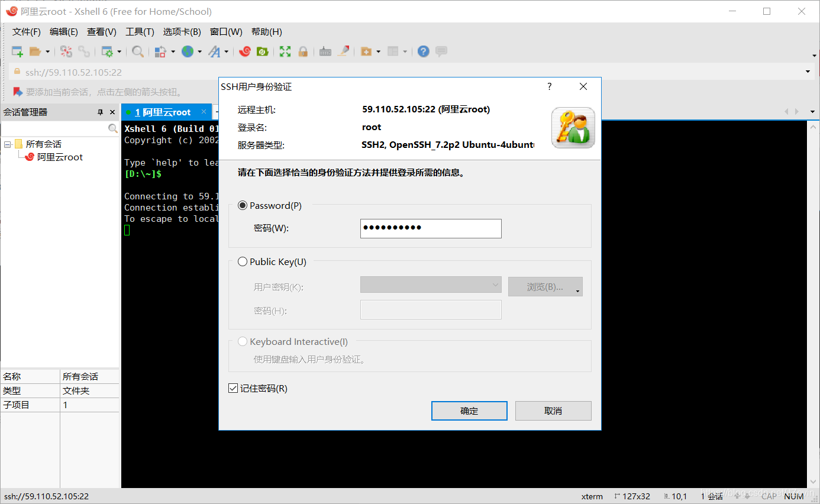Click the new folder plus toolbar icon
Image resolution: width=820 pixels, height=504 pixels.
coord(366,51)
